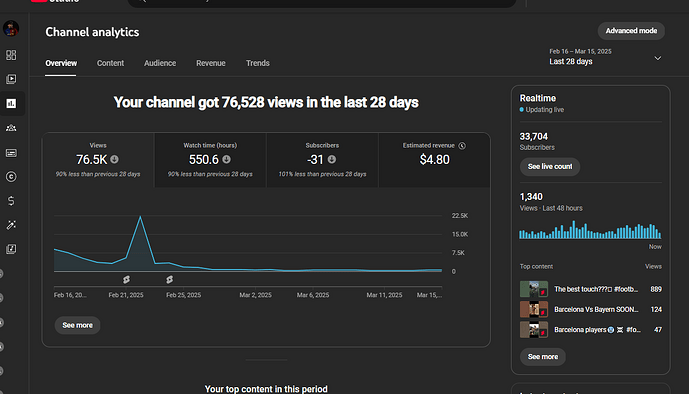Select the Watch time (hours) metric card

click(x=210, y=160)
